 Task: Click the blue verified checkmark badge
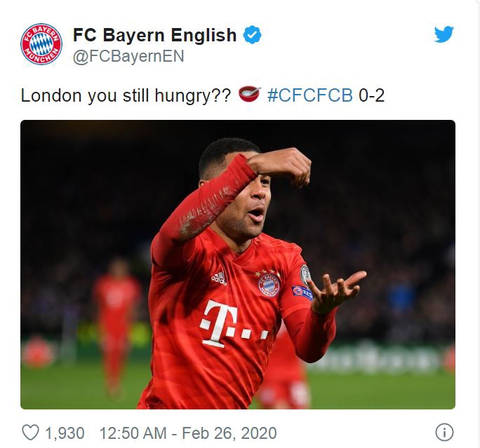(x=252, y=35)
